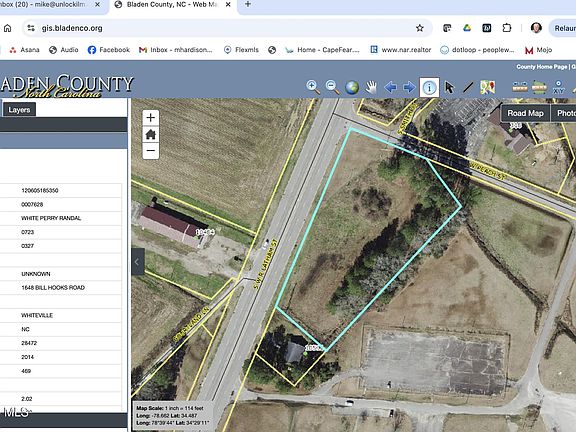
Task: Open the Mojo bookmark
Action: point(538,50)
